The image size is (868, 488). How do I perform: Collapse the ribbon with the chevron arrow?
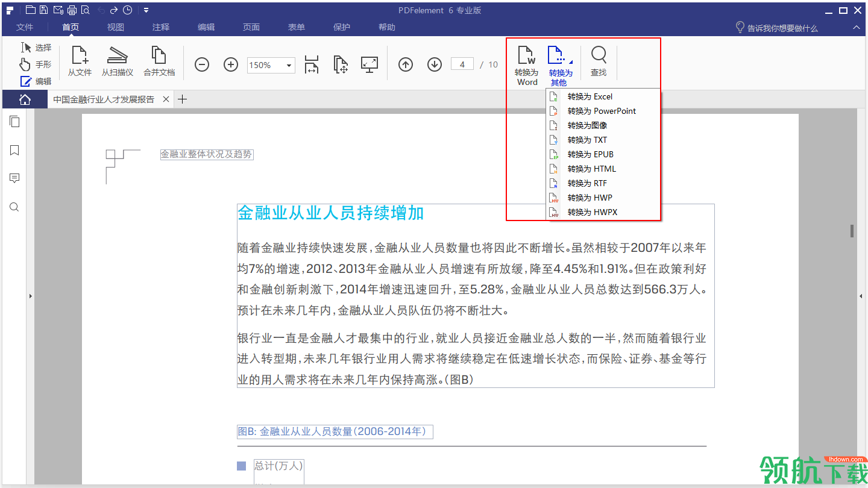[x=856, y=28]
